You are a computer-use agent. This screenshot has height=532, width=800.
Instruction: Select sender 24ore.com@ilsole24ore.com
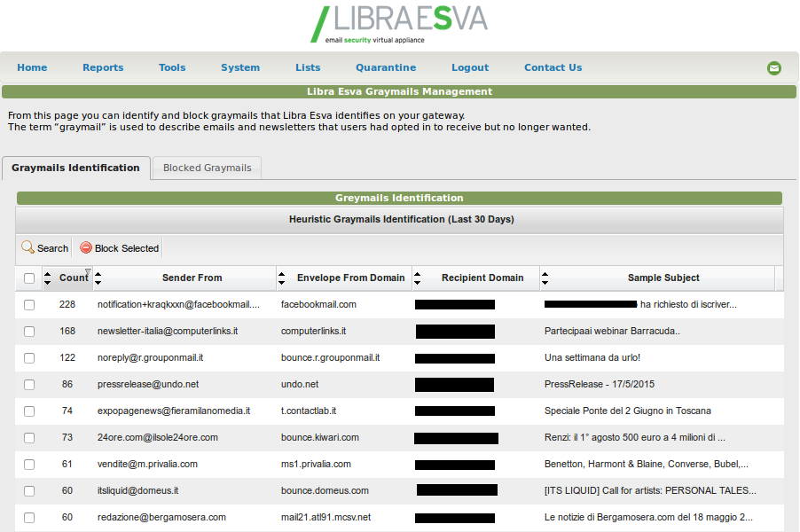tap(158, 438)
